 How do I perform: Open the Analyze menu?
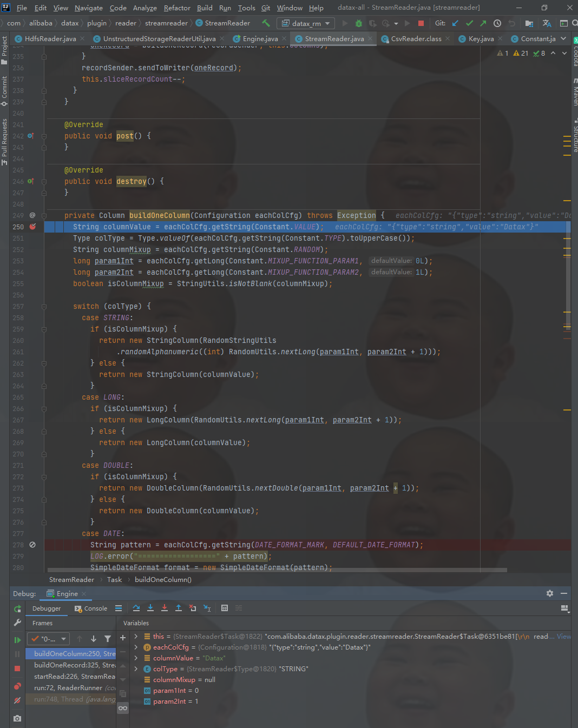(144, 8)
